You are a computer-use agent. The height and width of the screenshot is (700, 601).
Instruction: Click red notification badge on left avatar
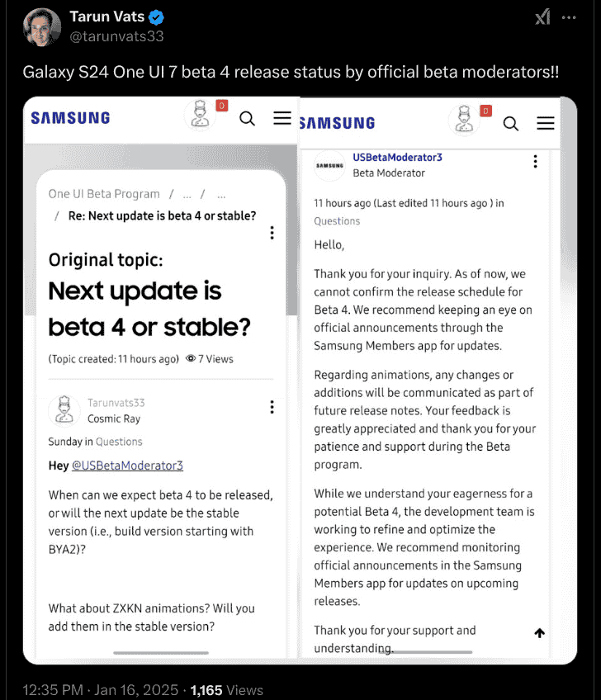coord(222,106)
